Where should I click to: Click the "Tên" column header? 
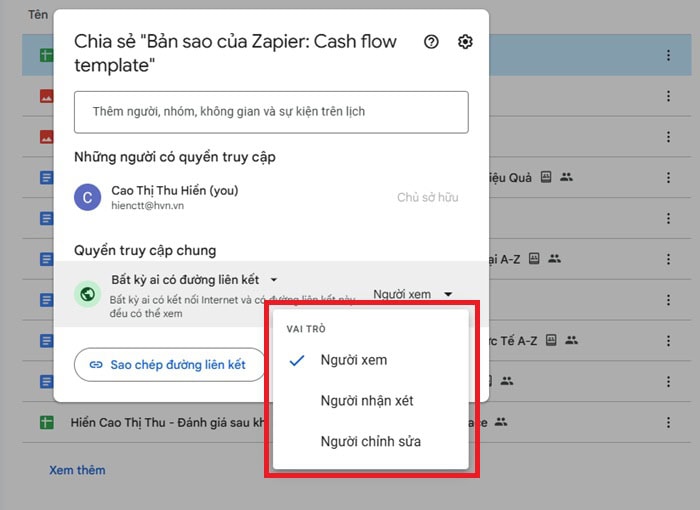coord(38,15)
